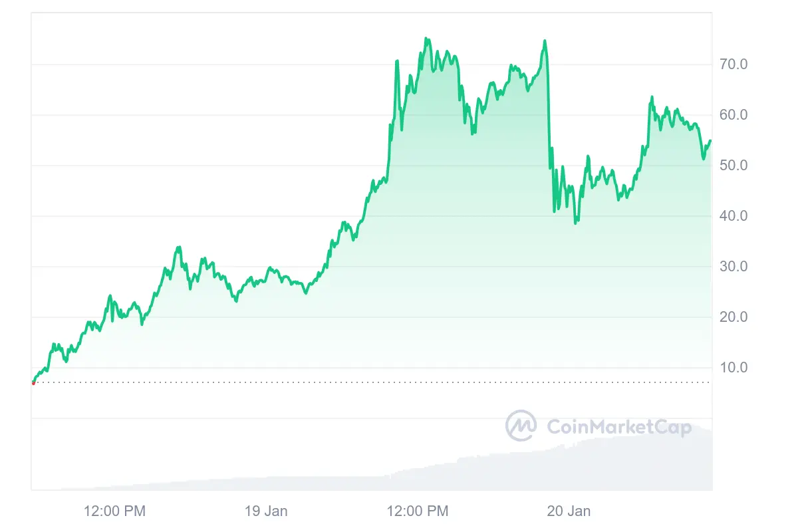Select the 40.0 price axis label
Image resolution: width=798 pixels, height=532 pixels.
pyautogui.click(x=733, y=216)
